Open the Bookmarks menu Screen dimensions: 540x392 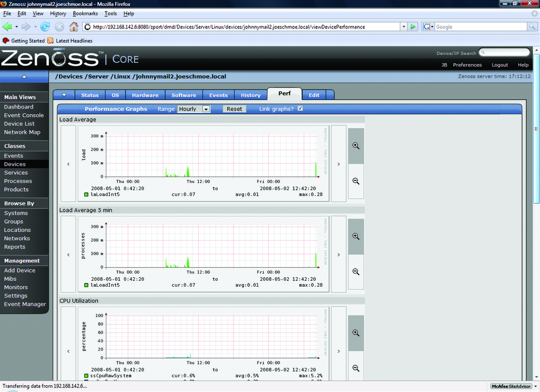click(x=85, y=13)
